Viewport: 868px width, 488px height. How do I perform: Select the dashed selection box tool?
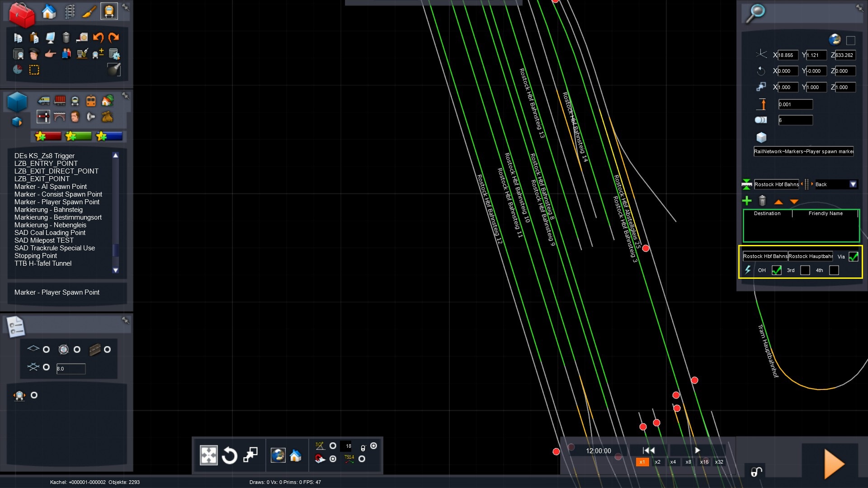coord(34,70)
